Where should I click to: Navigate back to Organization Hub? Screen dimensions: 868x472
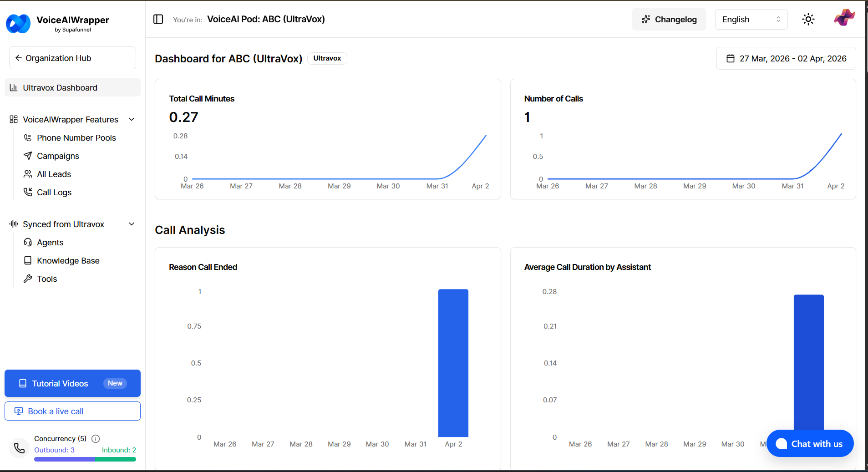point(72,58)
